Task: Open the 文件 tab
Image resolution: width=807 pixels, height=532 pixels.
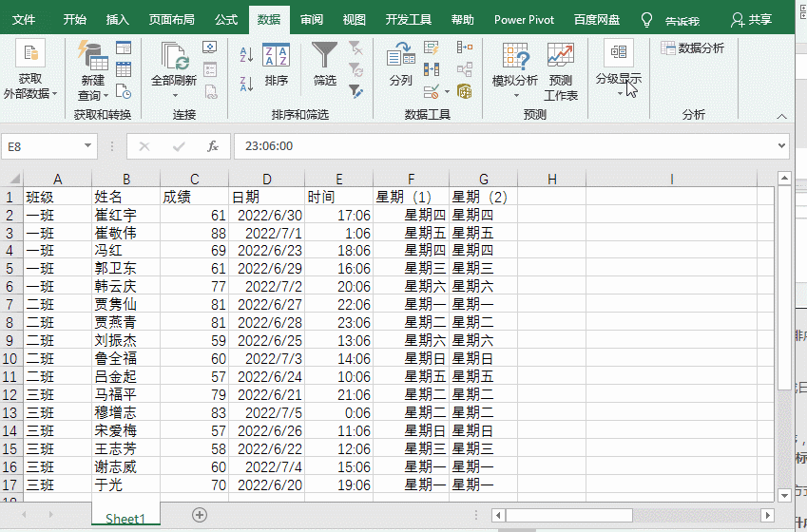Action: (24, 20)
